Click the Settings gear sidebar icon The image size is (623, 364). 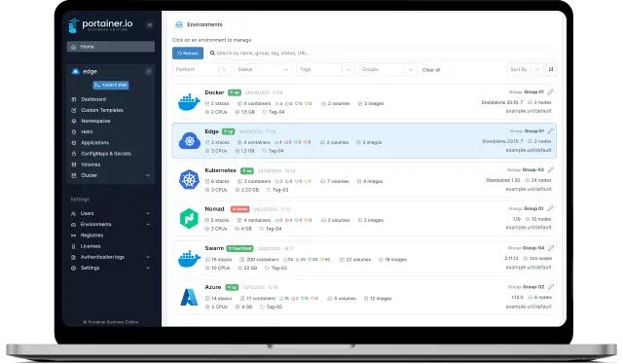[73, 269]
